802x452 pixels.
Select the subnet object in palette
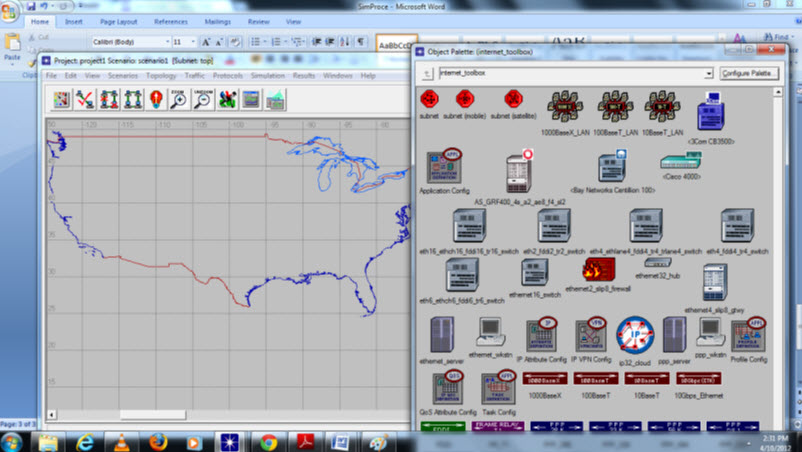pyautogui.click(x=429, y=99)
